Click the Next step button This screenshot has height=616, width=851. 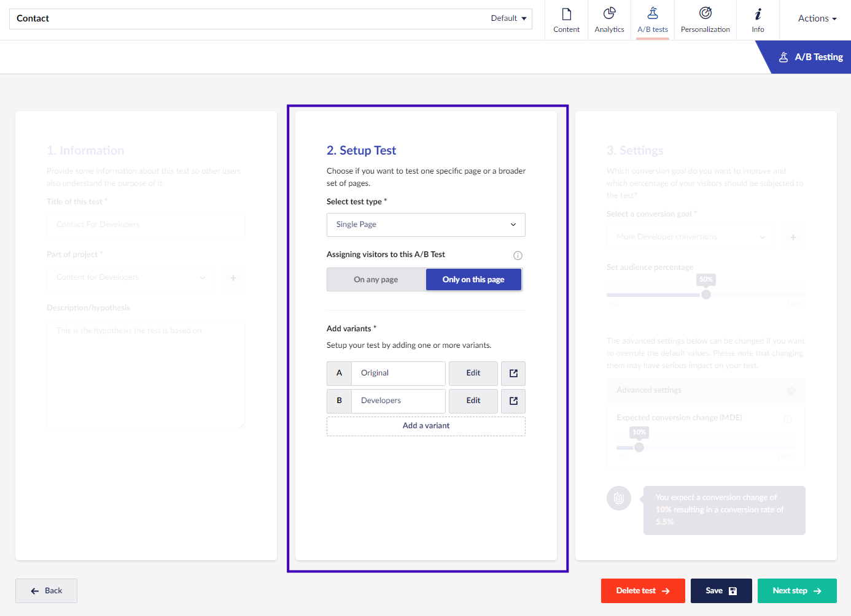pos(796,591)
